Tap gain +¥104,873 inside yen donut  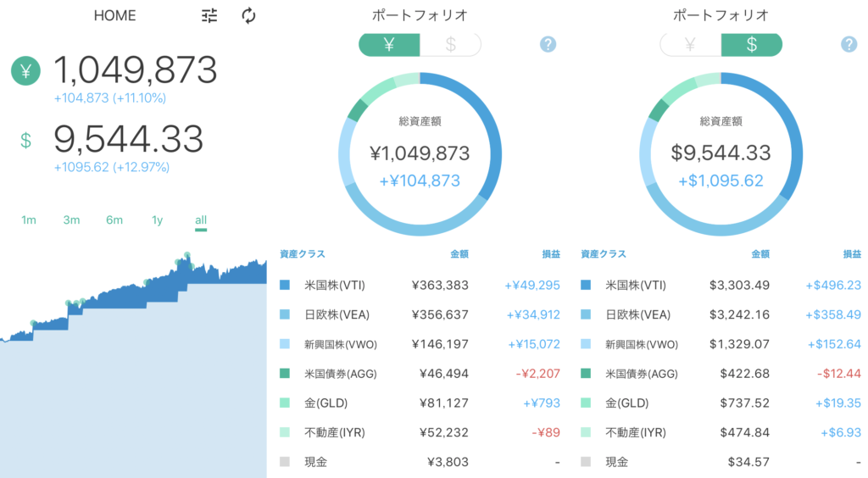(420, 181)
